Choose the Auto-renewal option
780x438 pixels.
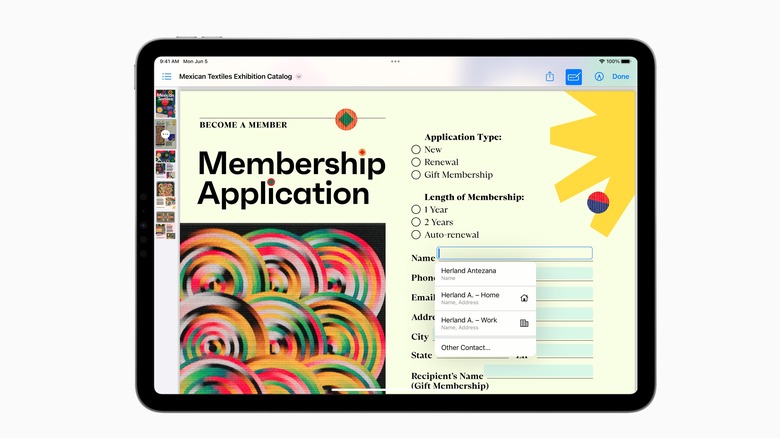click(x=416, y=234)
